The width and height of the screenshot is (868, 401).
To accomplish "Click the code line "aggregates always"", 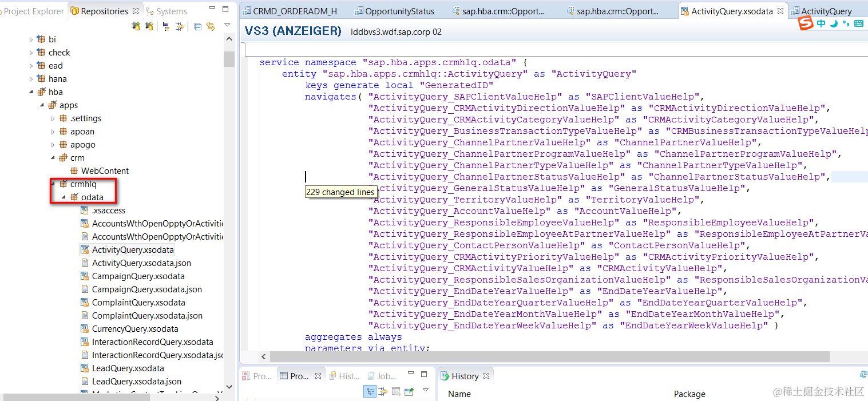I will click(353, 337).
